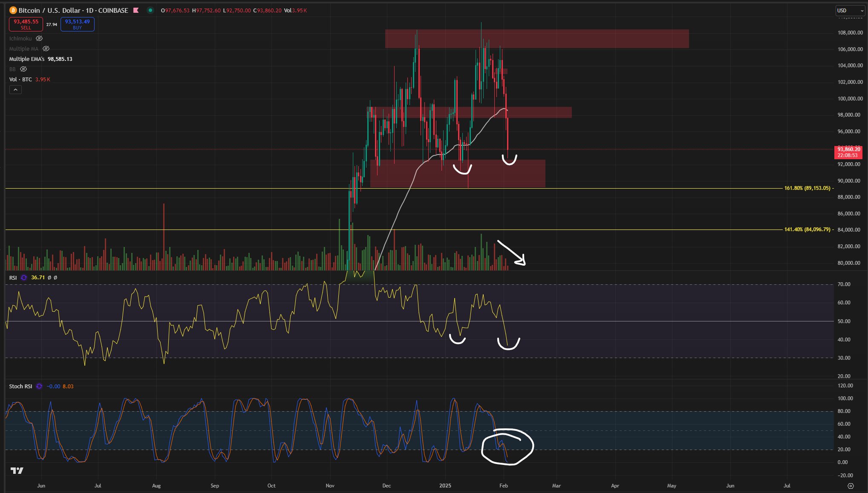Click the 161.80% Fibonacci level line label
The width and height of the screenshot is (868, 493).
coord(807,188)
